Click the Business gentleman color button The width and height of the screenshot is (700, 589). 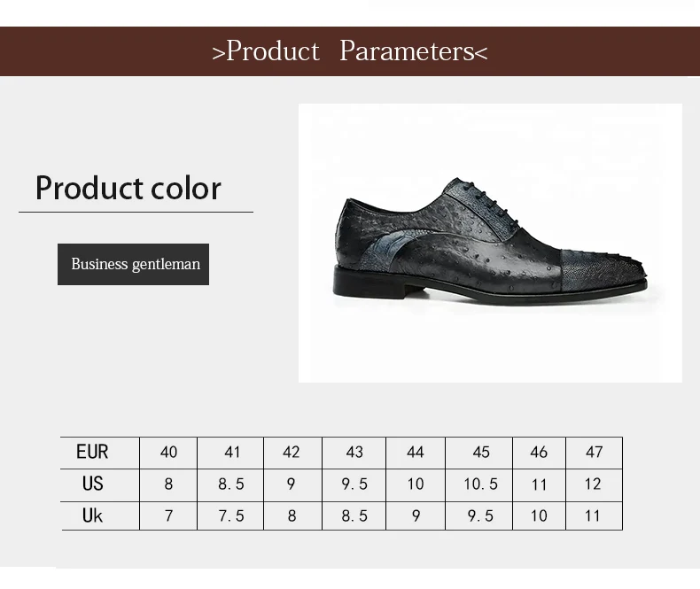tap(134, 264)
